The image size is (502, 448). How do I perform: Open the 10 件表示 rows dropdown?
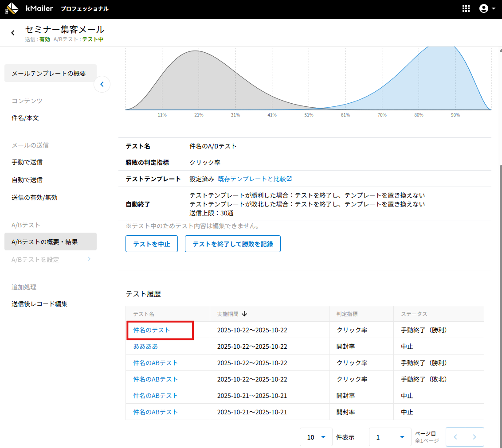pos(316,437)
